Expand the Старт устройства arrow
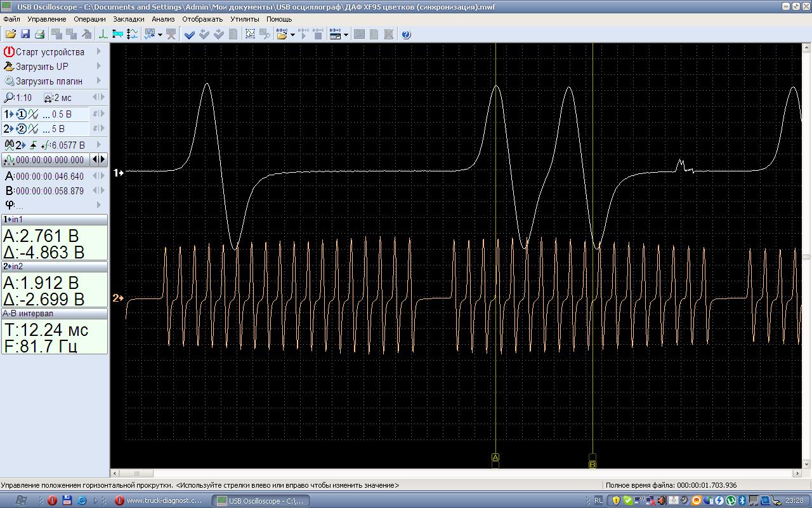The height and width of the screenshot is (508, 812). pyautogui.click(x=99, y=51)
